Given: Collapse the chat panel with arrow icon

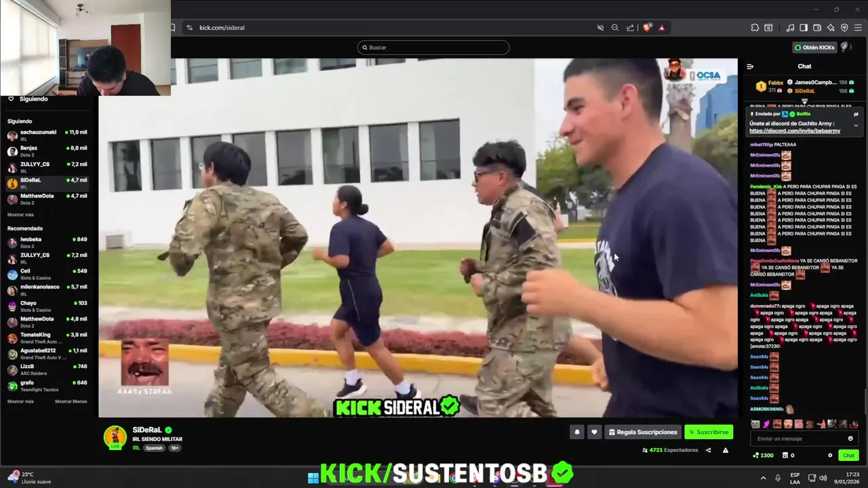Looking at the screenshot, I should [x=750, y=66].
